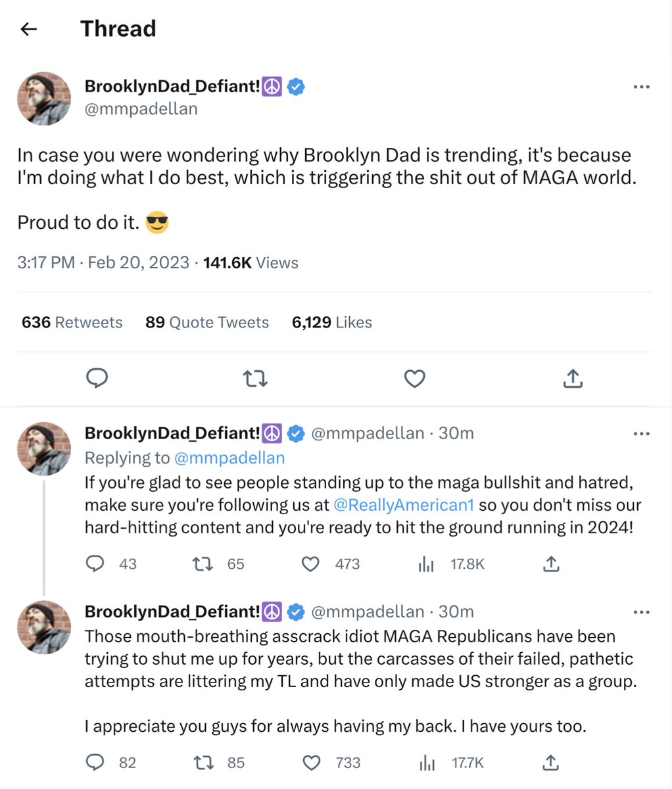Share the main tweet
The image size is (672, 789).
pyautogui.click(x=573, y=378)
